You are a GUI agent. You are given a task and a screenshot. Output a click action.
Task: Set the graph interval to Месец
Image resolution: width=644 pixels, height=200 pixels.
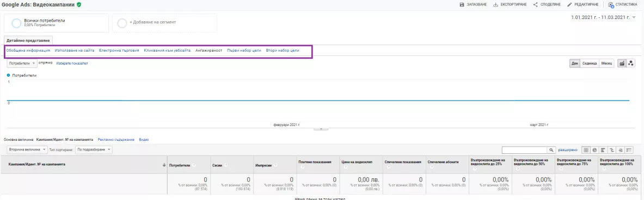click(606, 64)
